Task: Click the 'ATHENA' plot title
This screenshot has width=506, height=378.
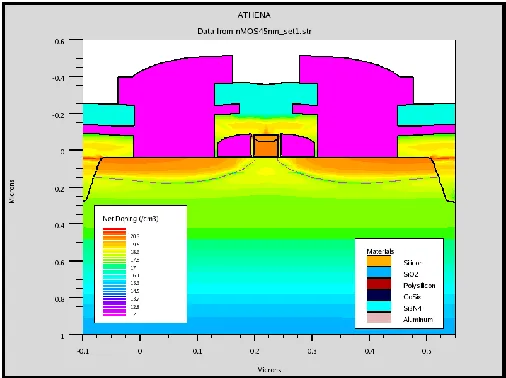Action: pyautogui.click(x=254, y=15)
